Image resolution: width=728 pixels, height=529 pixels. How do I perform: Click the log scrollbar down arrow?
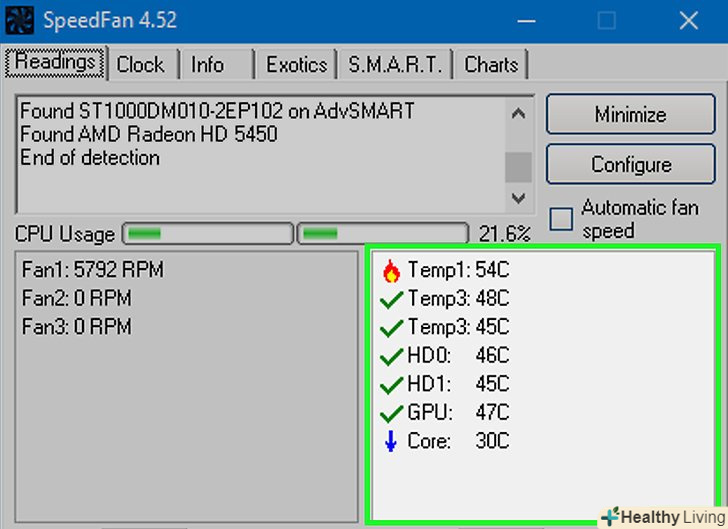[518, 198]
